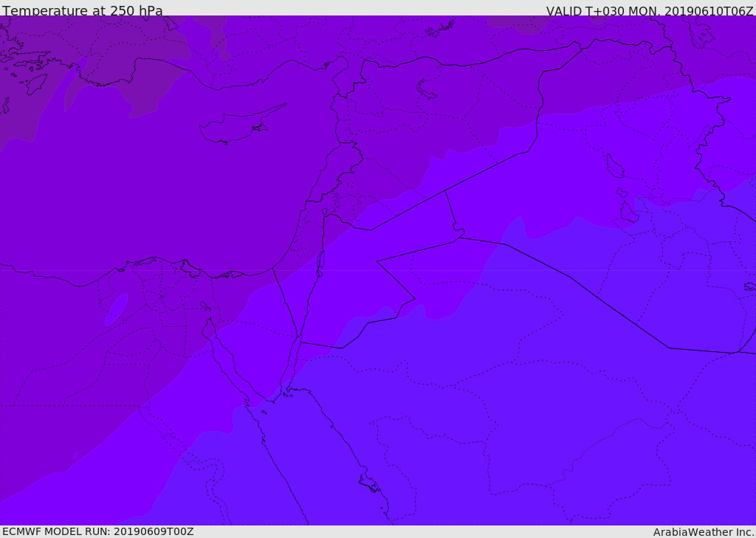Click the 'VALID T+030 MON. 20190610T06Z' timestamp
Viewport: 756px width, 538px height.
[650, 10]
